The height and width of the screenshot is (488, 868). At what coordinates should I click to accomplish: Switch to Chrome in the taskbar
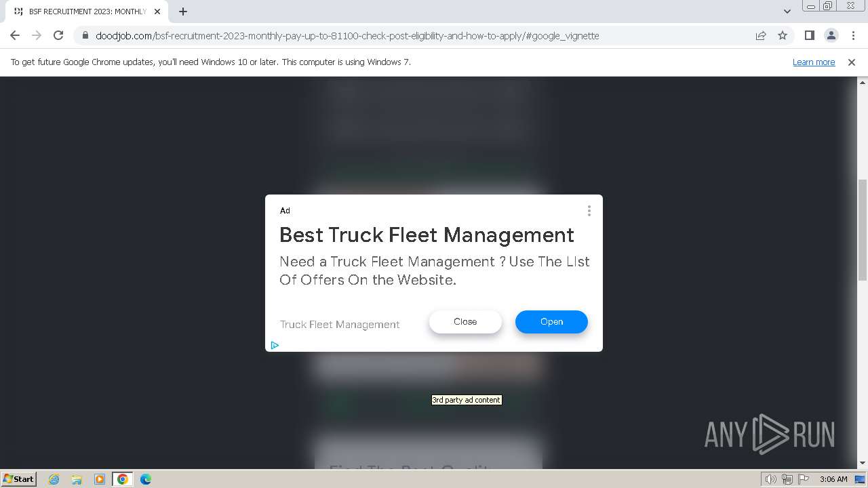coord(123,479)
